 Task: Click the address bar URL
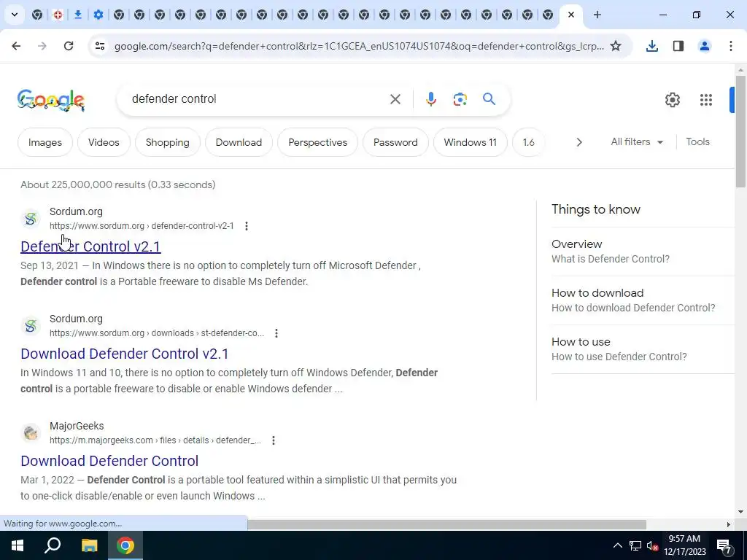tap(359, 46)
